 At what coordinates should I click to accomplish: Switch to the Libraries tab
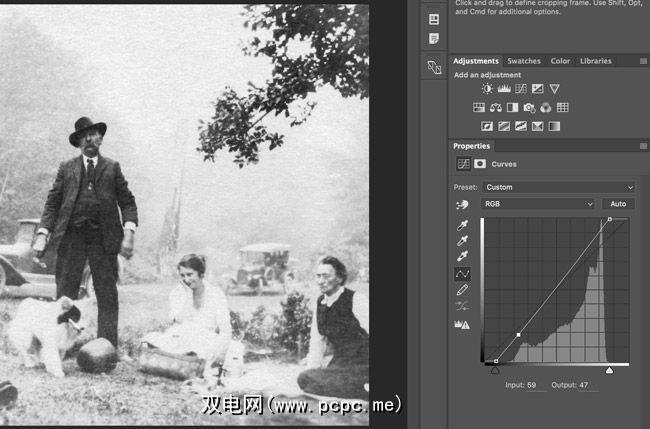(596, 61)
